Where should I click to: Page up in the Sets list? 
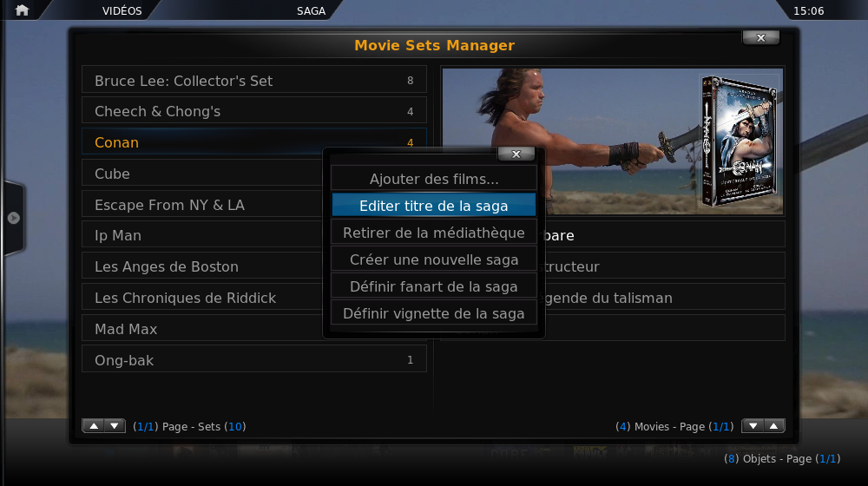point(94,425)
